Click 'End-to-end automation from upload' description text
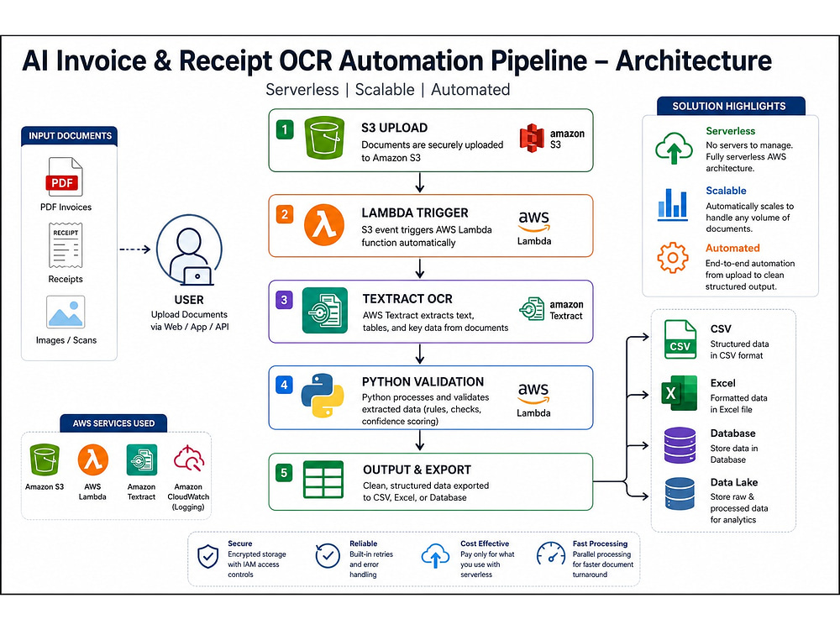 coord(750,275)
